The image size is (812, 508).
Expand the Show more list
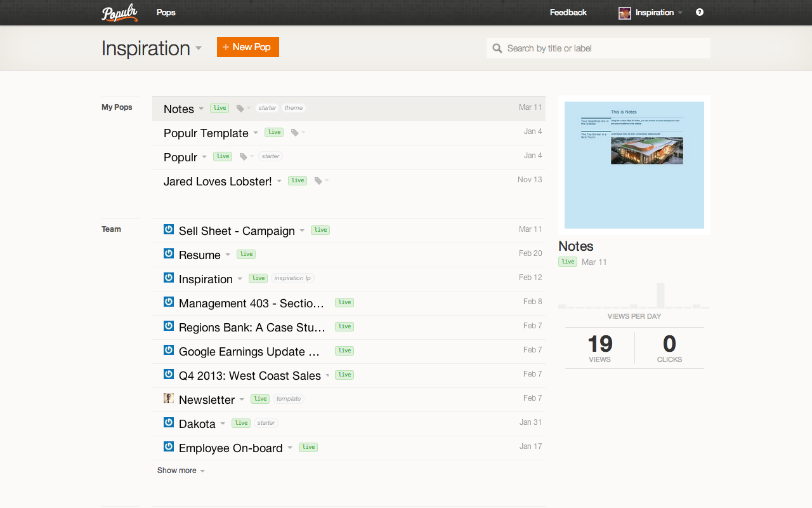coord(181,471)
